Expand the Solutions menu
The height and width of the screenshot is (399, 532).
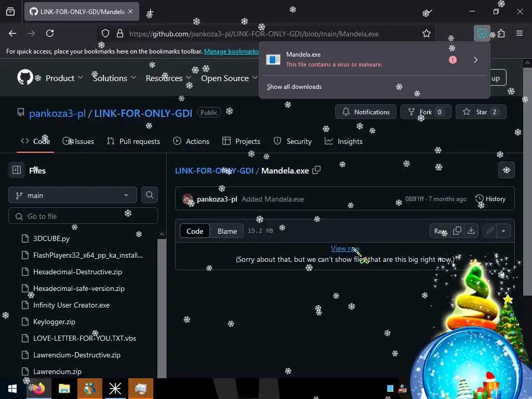tap(115, 78)
